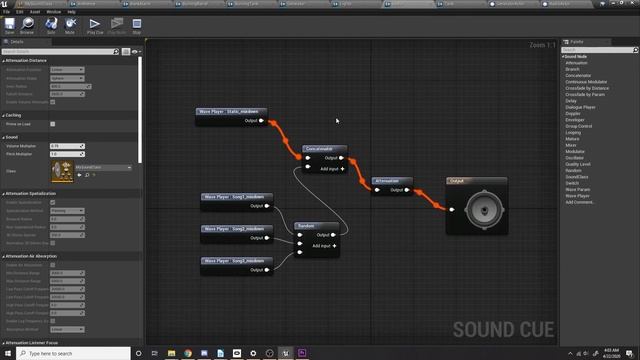Click the Output pin of the Attenuation node
This screenshot has width=640, height=360.
(x=407, y=190)
